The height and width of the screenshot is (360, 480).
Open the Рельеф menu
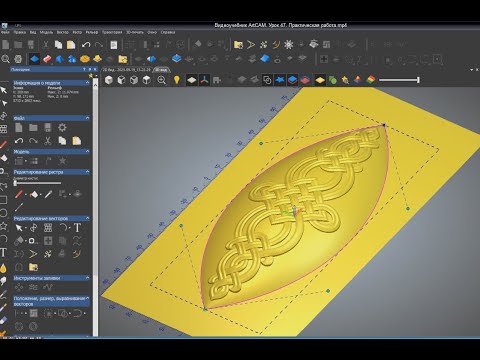point(92,32)
